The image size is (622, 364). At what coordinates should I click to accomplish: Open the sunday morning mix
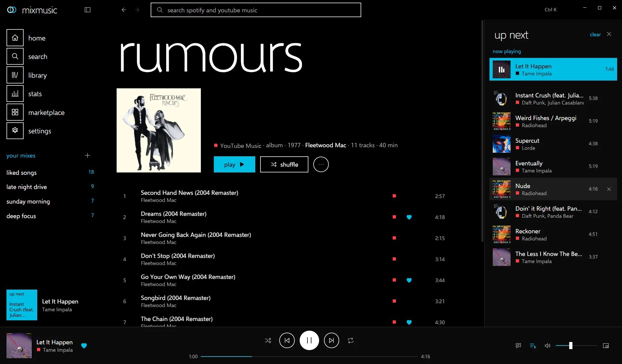pyautogui.click(x=50, y=201)
